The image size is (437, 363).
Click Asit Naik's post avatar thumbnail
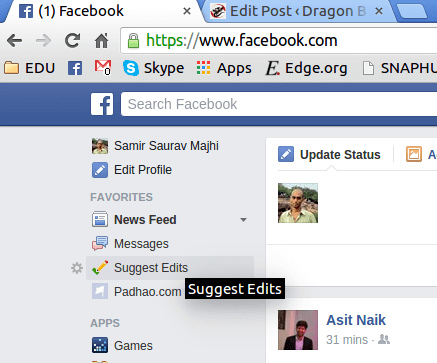pos(298,330)
